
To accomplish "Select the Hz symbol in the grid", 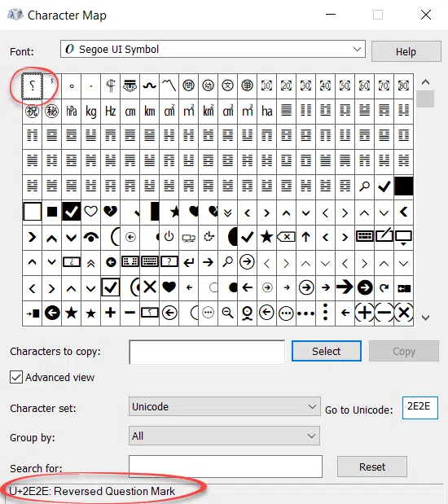I will click(x=110, y=112).
